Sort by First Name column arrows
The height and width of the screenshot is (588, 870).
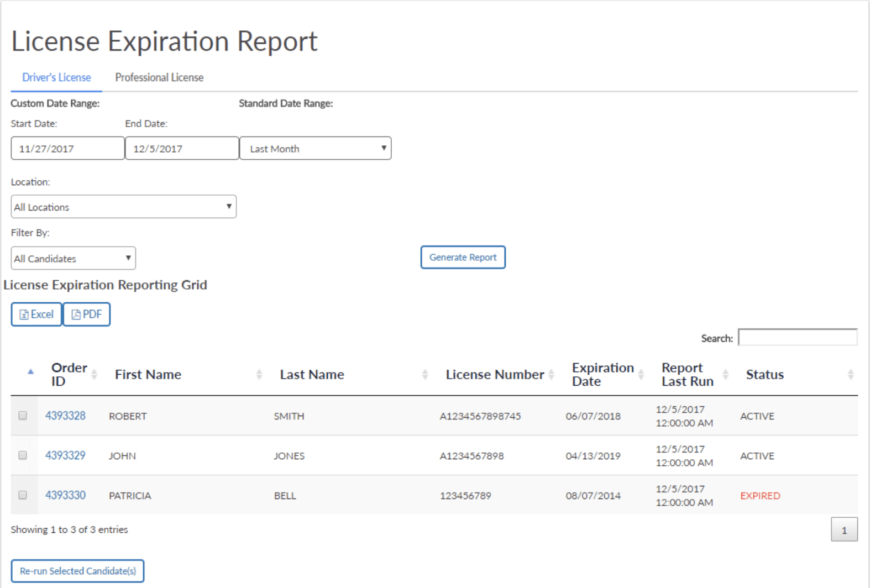259,375
